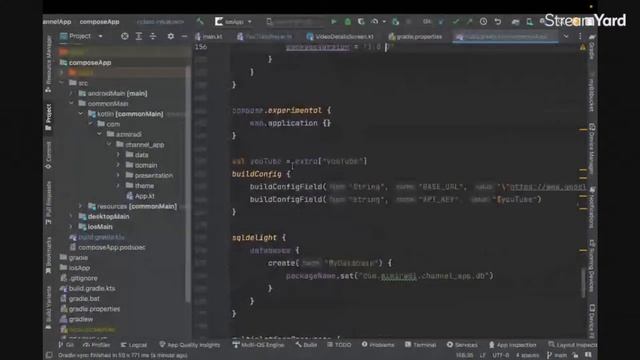Open the Build bottom tab
The image size is (640, 360).
306,345
